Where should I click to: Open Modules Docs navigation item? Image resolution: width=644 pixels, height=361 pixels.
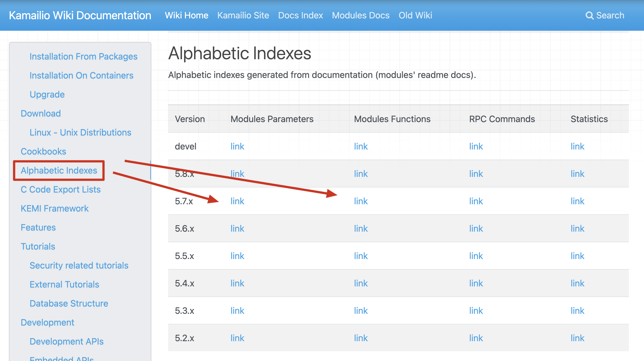pyautogui.click(x=361, y=16)
